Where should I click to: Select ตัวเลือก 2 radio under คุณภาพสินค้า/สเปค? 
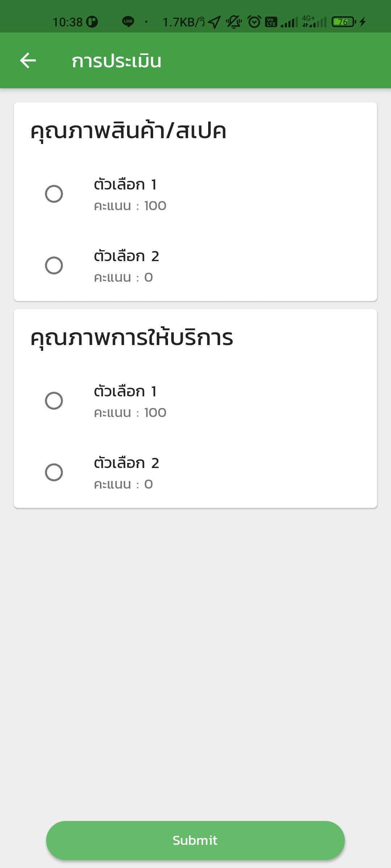54,265
